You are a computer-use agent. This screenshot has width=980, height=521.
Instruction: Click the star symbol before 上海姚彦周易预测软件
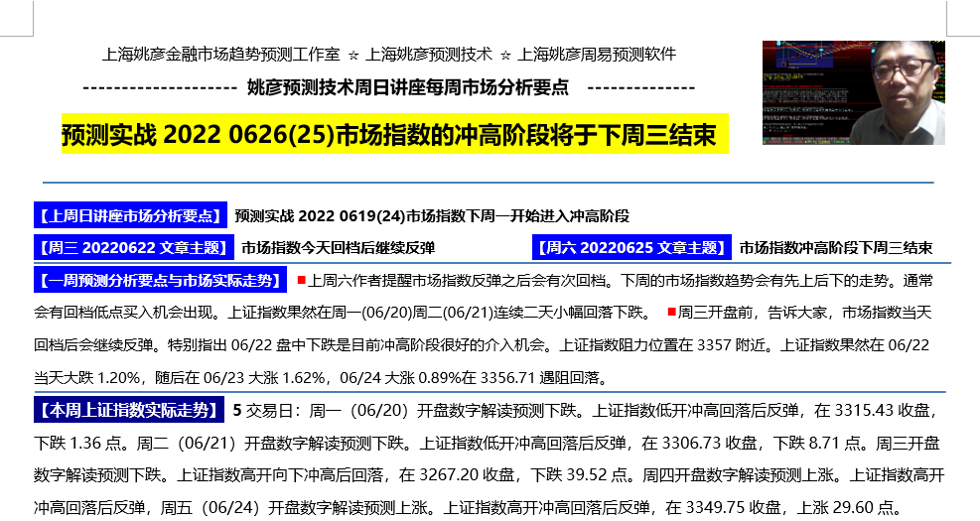point(505,56)
